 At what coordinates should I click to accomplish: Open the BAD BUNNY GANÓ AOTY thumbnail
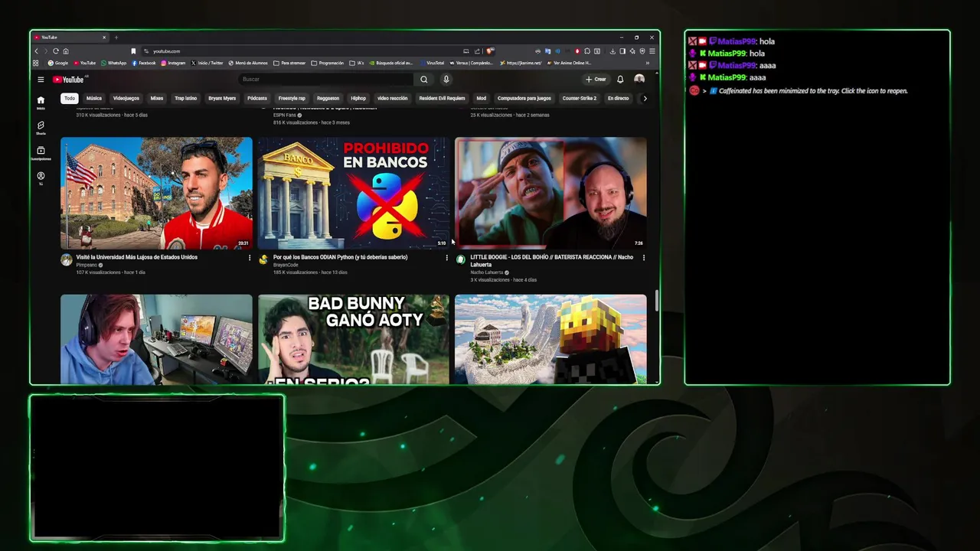point(354,339)
